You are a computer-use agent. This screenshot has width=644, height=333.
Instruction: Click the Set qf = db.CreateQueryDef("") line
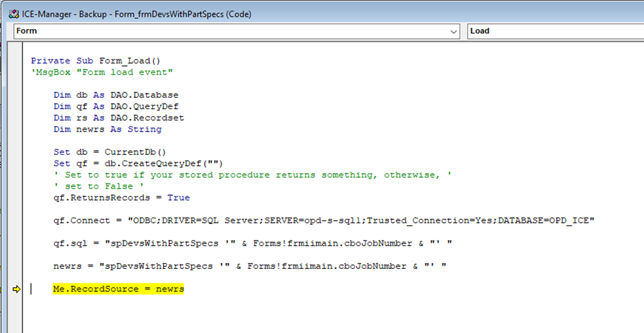(x=138, y=163)
